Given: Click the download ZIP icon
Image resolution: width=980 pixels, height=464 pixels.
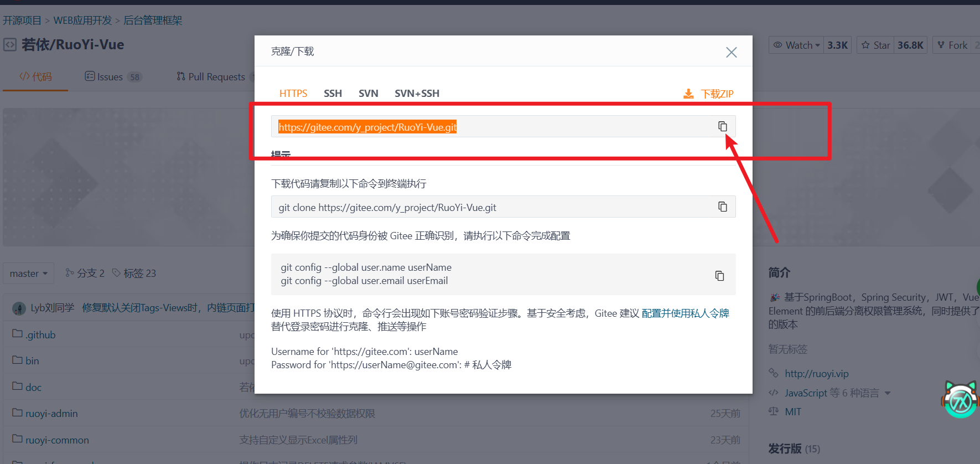Looking at the screenshot, I should pyautogui.click(x=688, y=94).
